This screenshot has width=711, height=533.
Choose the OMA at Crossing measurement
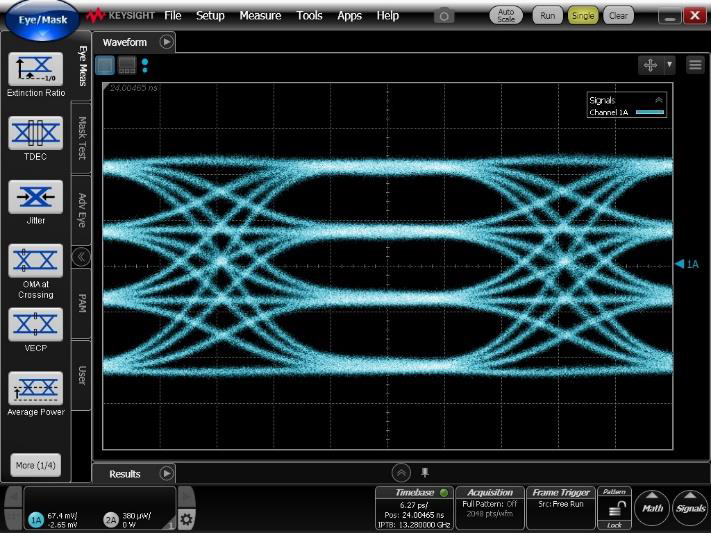pyautogui.click(x=35, y=261)
